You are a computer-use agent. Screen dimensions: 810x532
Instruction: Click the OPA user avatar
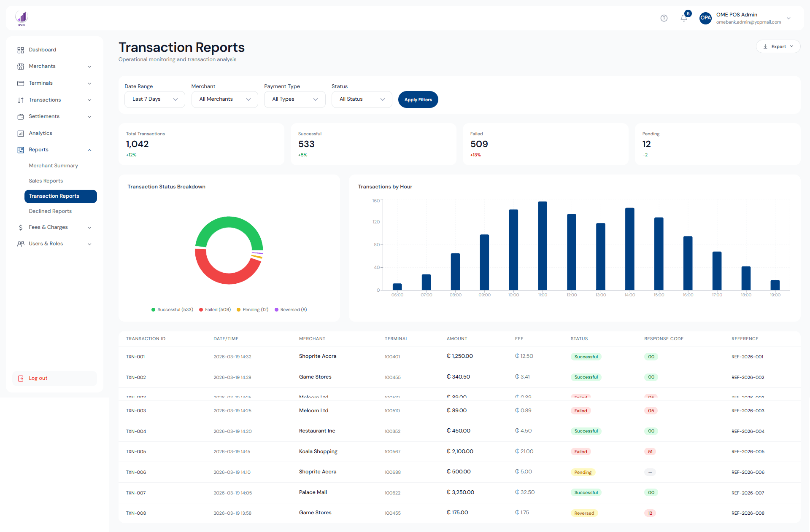coord(705,18)
